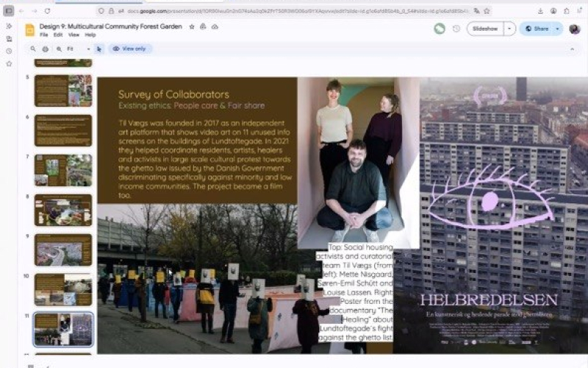Click the move to folder icon

pyautogui.click(x=203, y=26)
